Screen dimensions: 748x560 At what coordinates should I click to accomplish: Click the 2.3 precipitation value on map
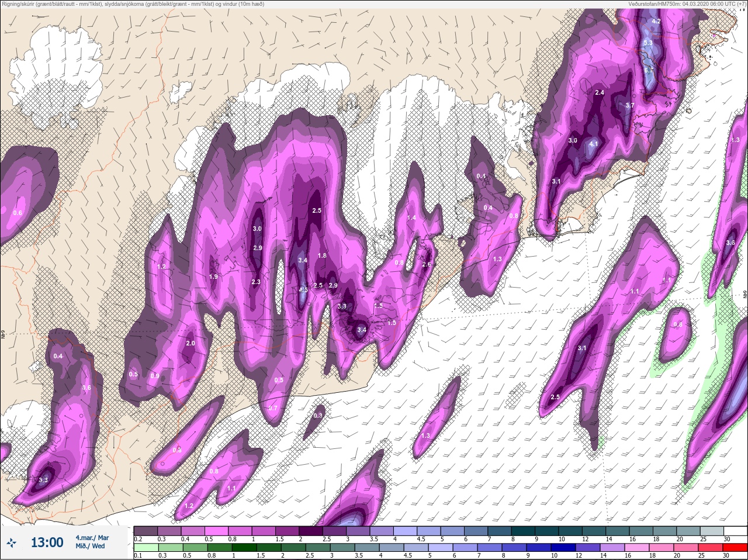(256, 282)
